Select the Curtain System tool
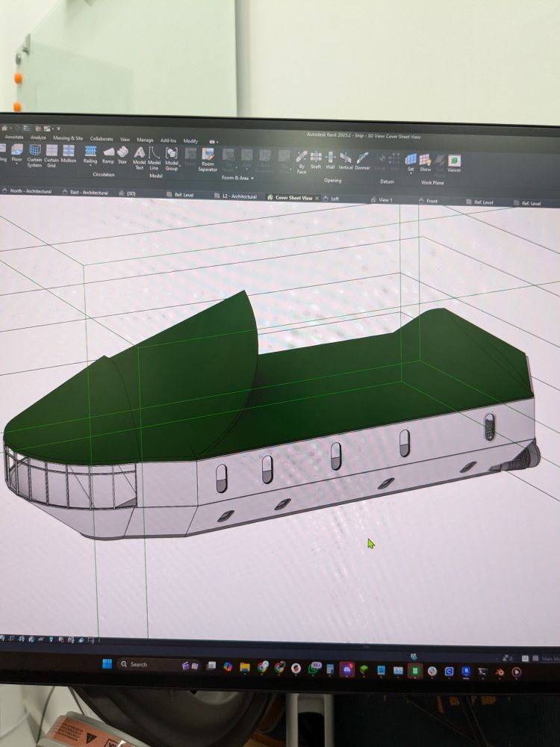Viewport: 560px width, 747px height. tap(34, 156)
